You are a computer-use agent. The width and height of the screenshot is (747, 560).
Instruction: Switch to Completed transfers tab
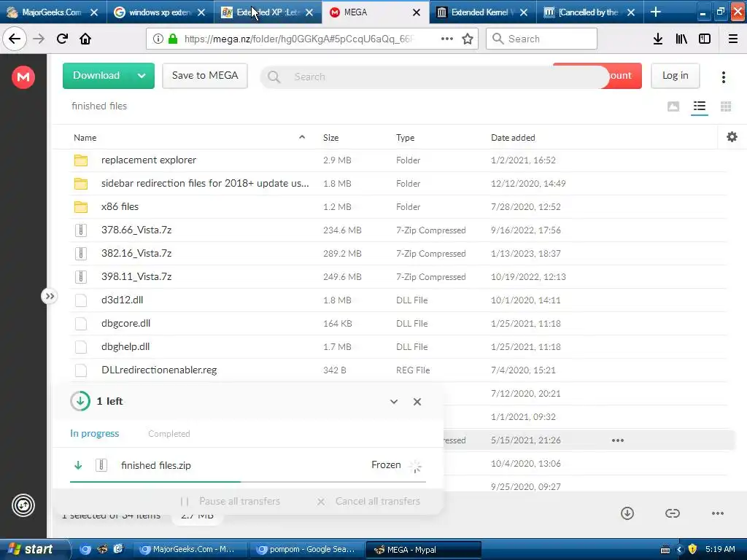tap(169, 434)
